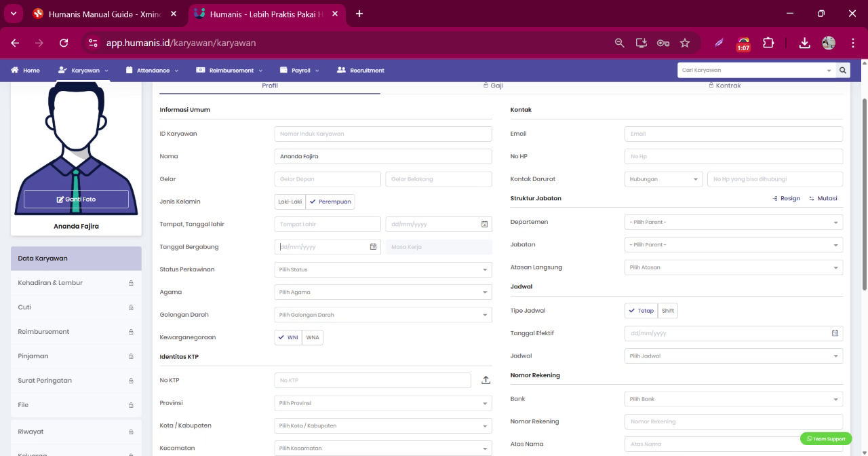Bookmark page with star icon

tap(685, 43)
